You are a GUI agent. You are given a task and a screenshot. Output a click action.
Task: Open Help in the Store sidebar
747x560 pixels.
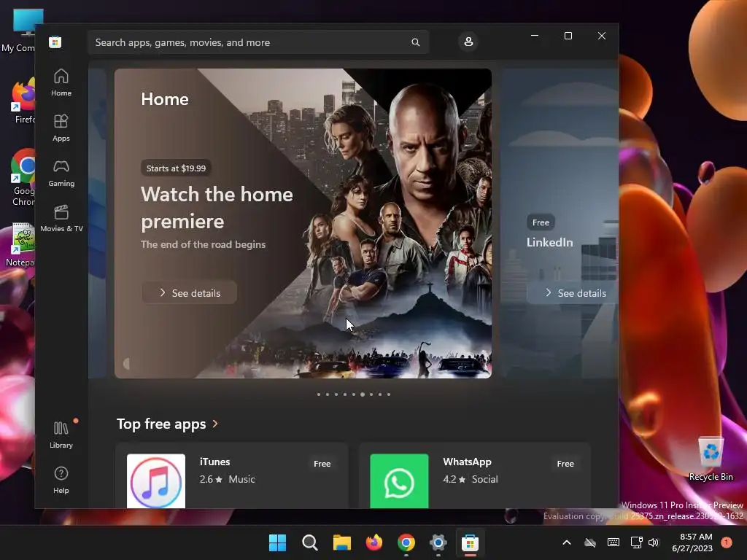click(x=61, y=480)
